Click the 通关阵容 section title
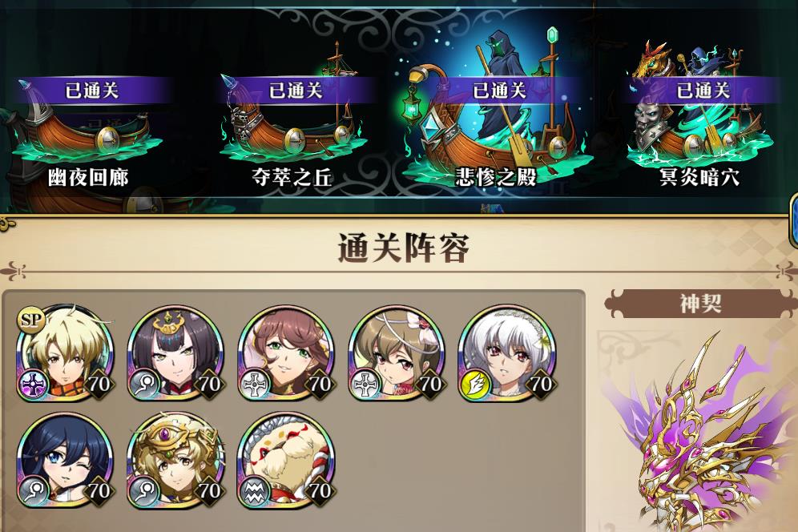The width and height of the screenshot is (798, 532). pos(403,248)
